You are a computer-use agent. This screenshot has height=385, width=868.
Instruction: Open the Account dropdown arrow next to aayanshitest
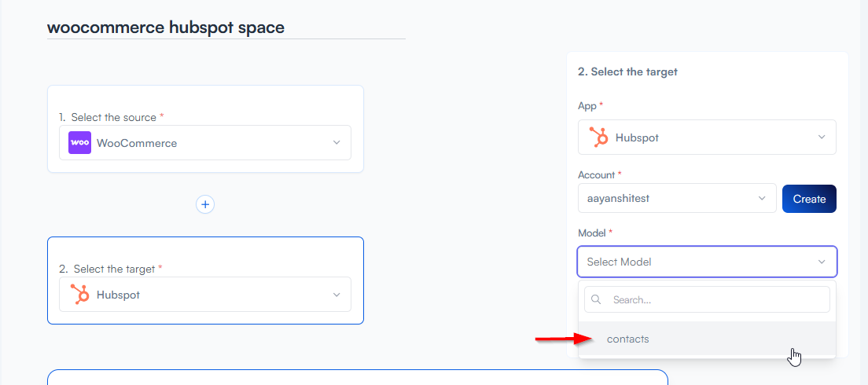761,199
